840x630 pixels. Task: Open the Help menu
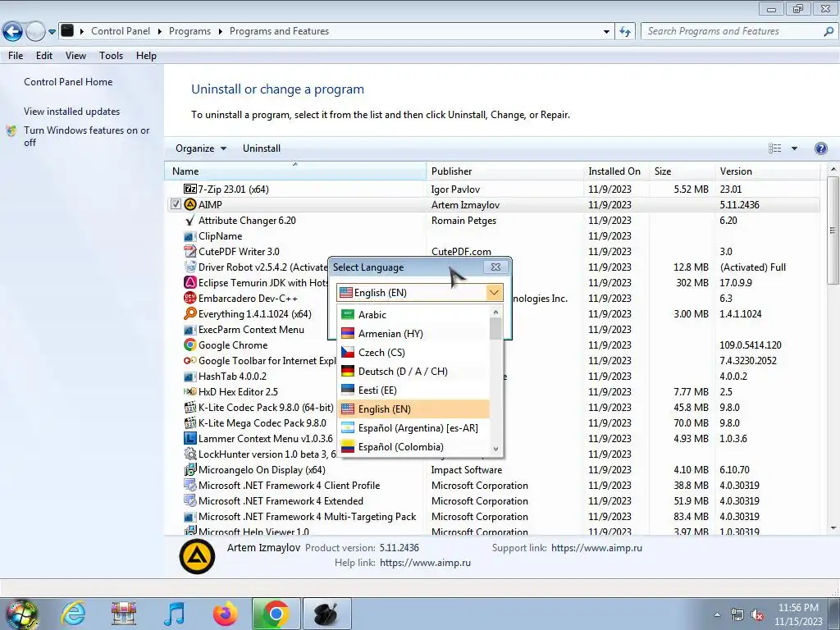pos(146,56)
